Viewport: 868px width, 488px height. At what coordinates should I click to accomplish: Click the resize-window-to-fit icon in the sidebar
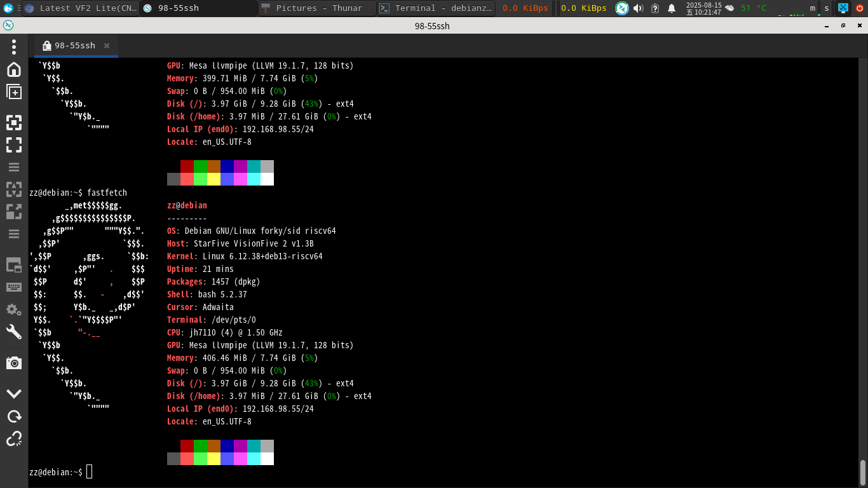point(14,123)
